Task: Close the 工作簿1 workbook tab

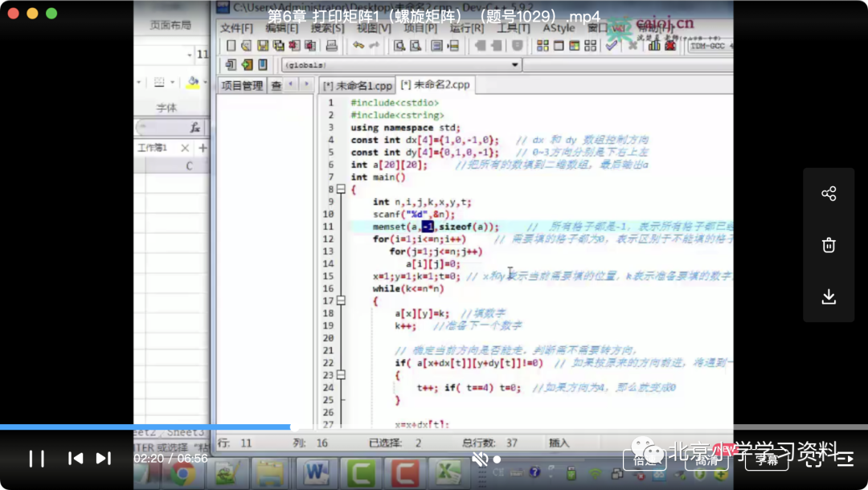Action: tap(185, 148)
